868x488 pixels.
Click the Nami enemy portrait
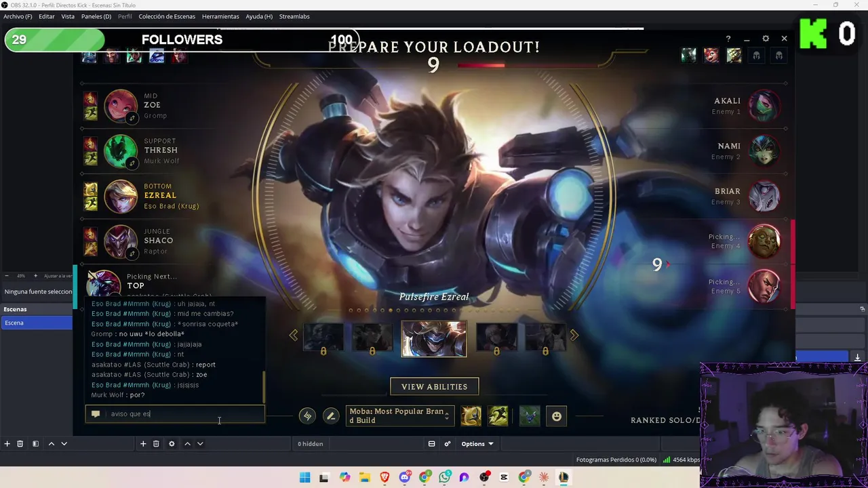[764, 150]
